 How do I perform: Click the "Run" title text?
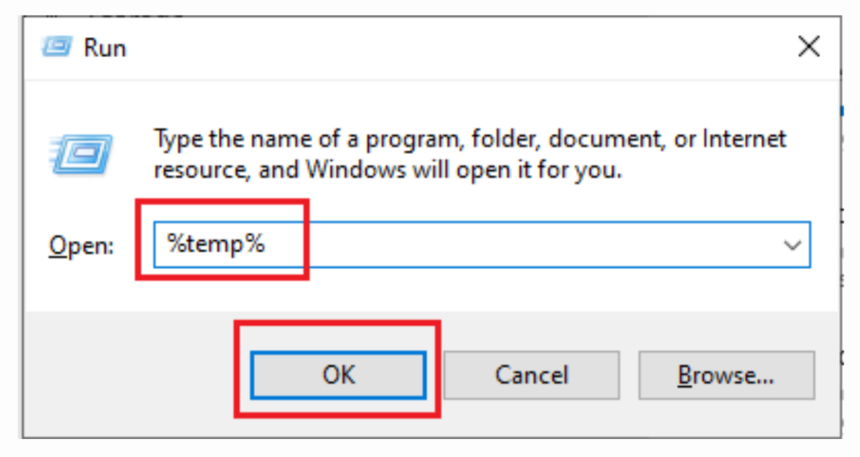(x=105, y=48)
